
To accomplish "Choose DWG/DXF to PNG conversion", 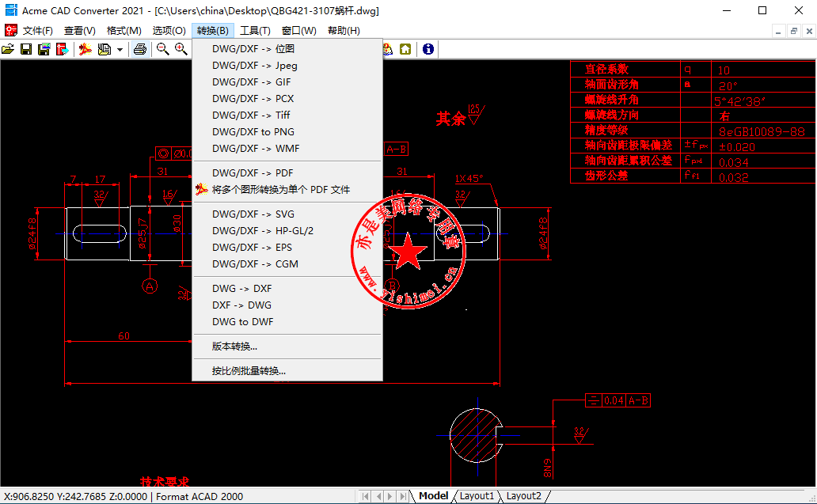I will [x=287, y=132].
